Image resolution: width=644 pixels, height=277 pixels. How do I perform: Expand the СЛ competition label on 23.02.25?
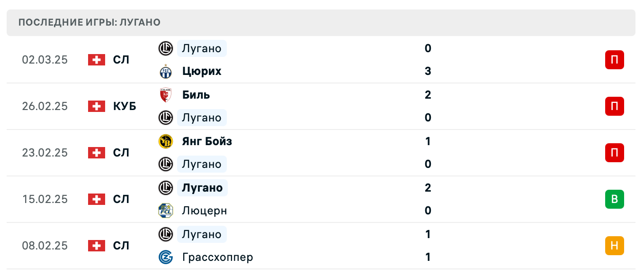(x=122, y=153)
